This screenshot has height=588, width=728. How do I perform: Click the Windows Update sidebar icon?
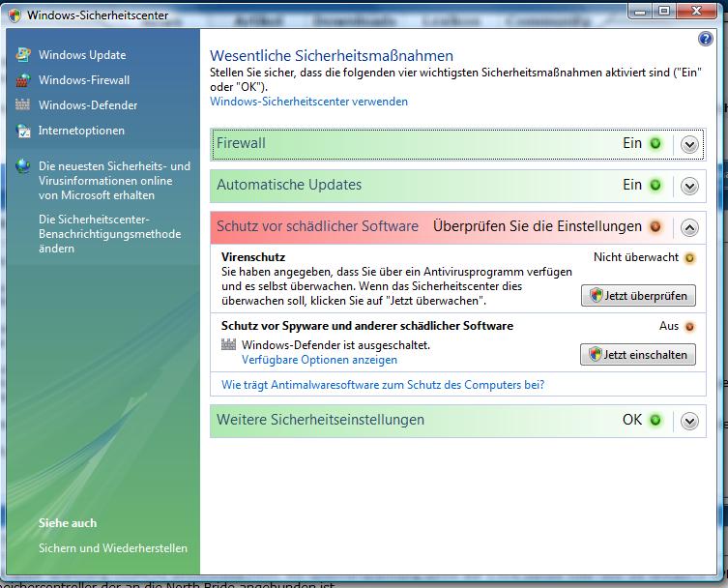pos(23,55)
